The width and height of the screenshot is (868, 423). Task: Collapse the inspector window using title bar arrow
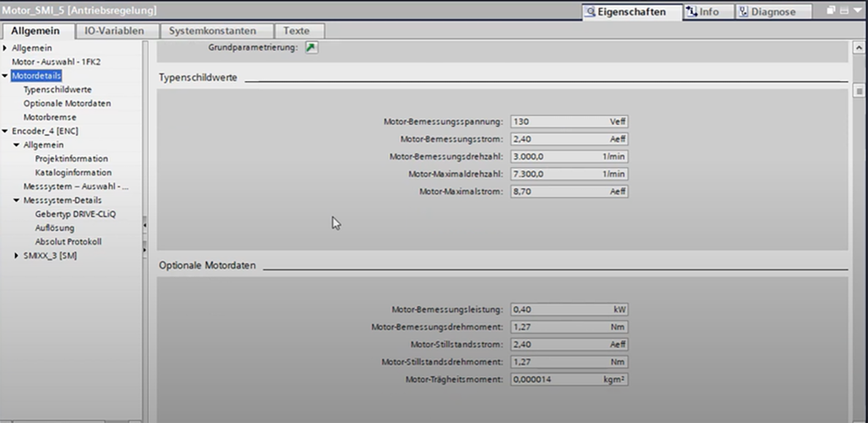[856, 10]
